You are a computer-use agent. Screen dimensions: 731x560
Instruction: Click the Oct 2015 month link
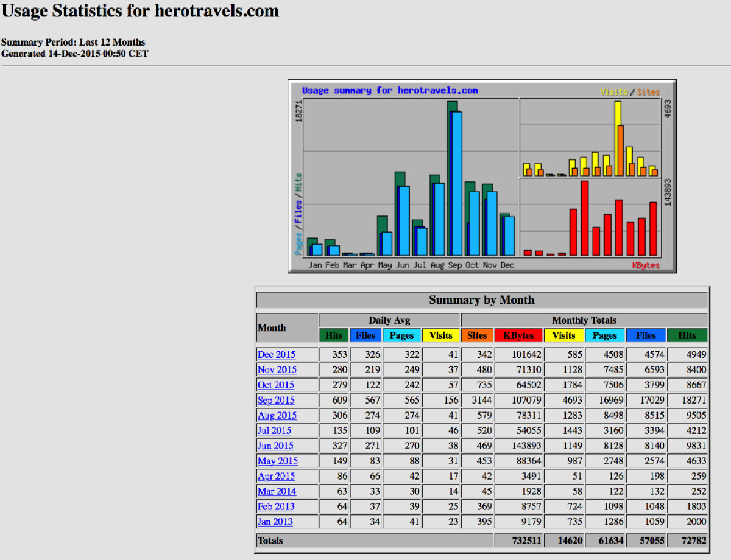[x=275, y=385]
